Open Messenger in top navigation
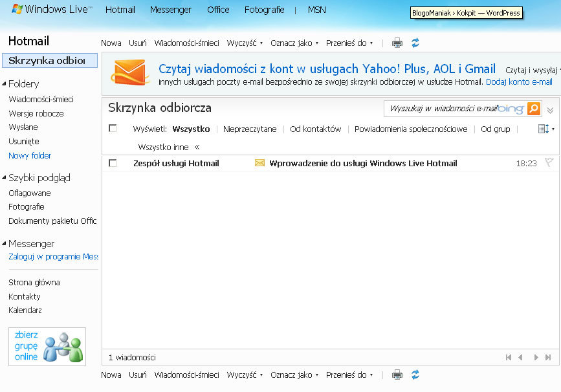Screen dimensions: 561x392 pos(171,10)
